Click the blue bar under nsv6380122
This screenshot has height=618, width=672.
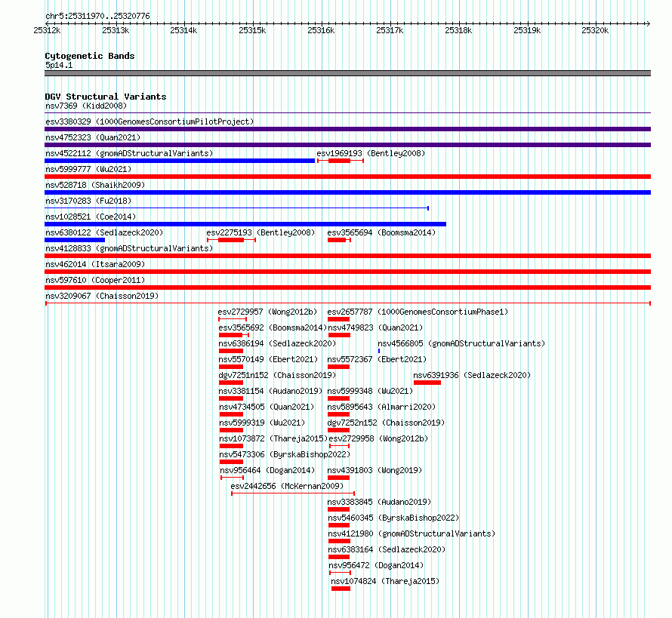click(75, 240)
